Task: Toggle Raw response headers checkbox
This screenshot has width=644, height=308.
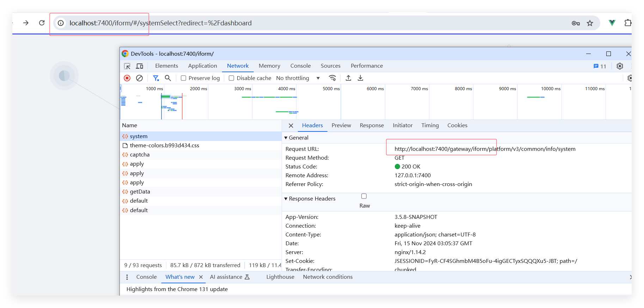Action: [364, 196]
